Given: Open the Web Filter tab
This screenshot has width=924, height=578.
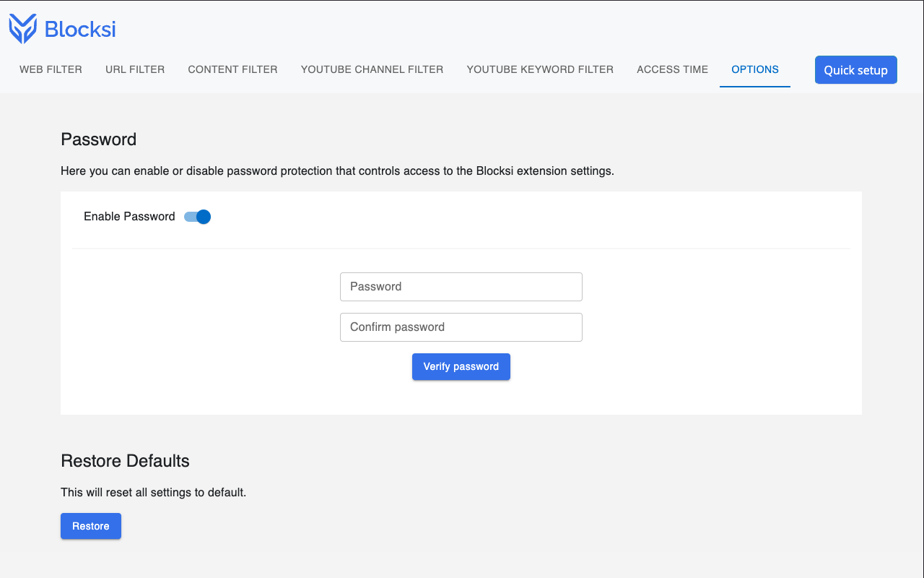Looking at the screenshot, I should (x=51, y=69).
